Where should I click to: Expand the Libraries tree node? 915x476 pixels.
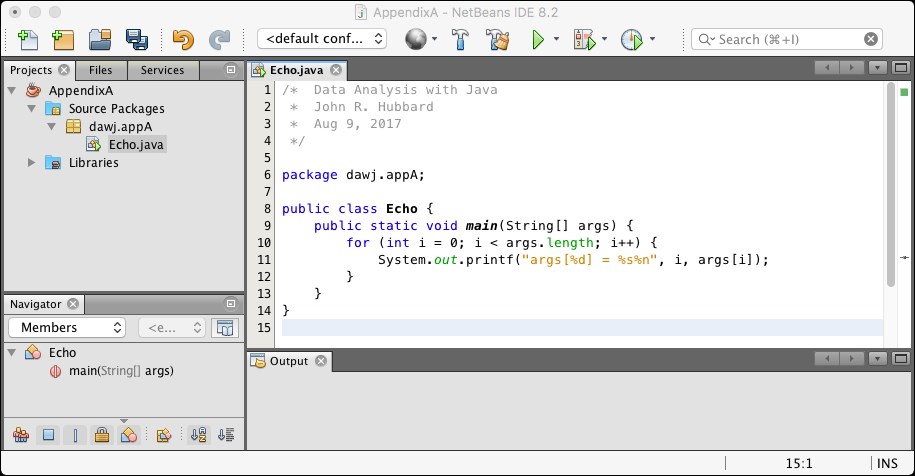[32, 163]
